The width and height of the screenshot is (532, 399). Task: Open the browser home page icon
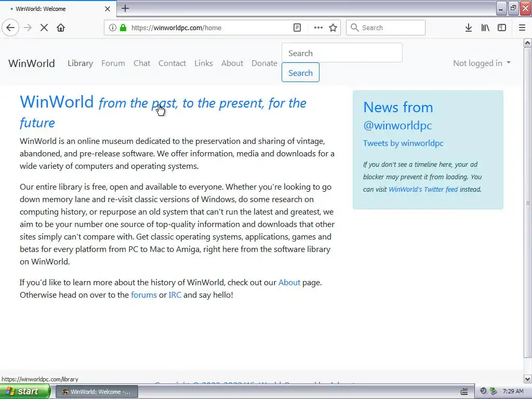click(61, 28)
